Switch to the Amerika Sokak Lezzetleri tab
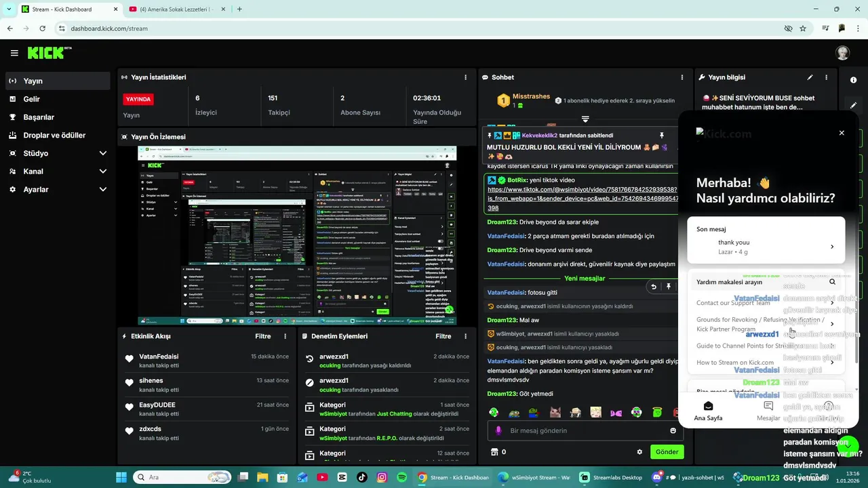This screenshot has height=488, width=868. (176, 9)
